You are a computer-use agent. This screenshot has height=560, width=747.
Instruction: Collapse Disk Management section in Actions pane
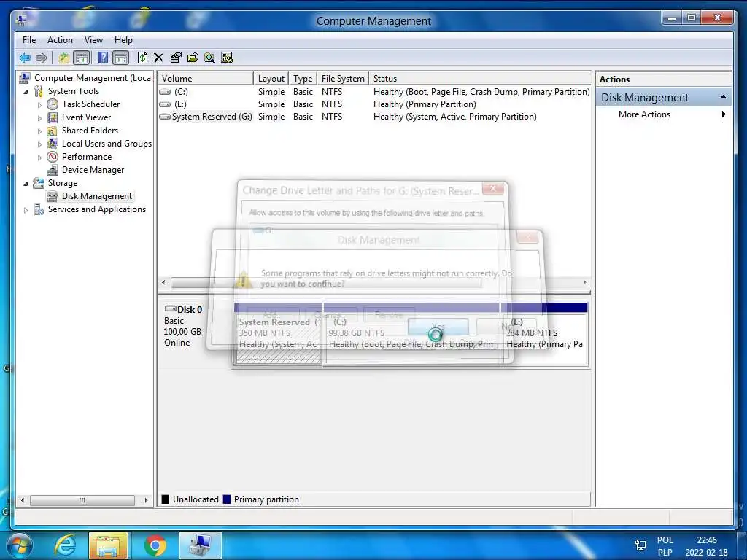[723, 97]
